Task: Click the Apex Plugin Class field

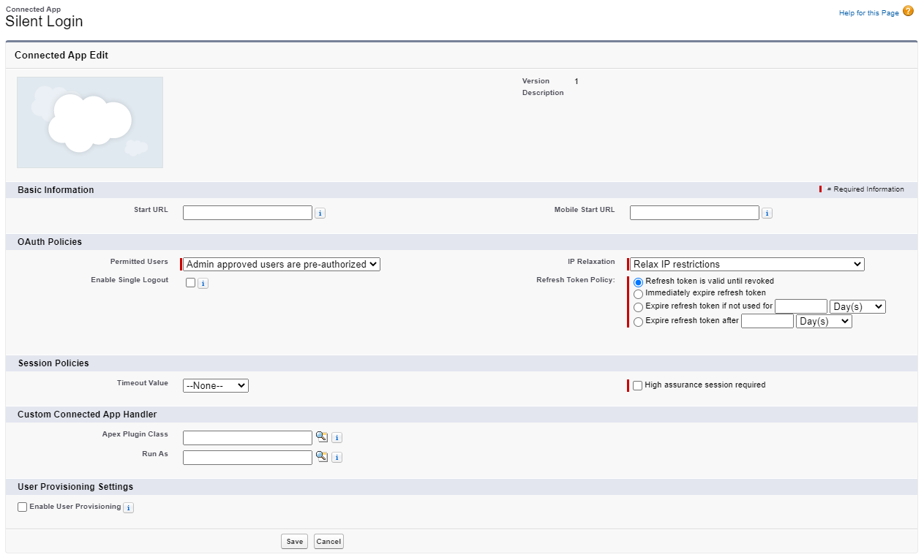Action: coord(247,438)
